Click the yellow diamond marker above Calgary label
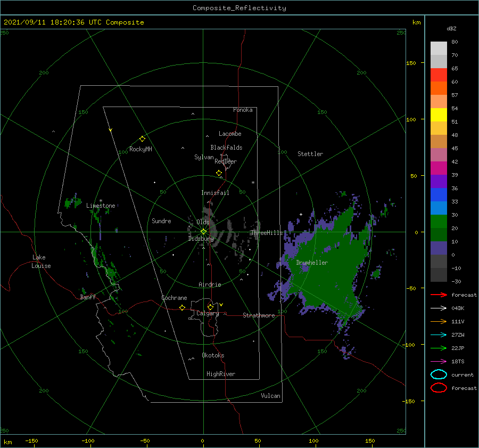The height and width of the screenshot is (448, 479). coord(210,307)
